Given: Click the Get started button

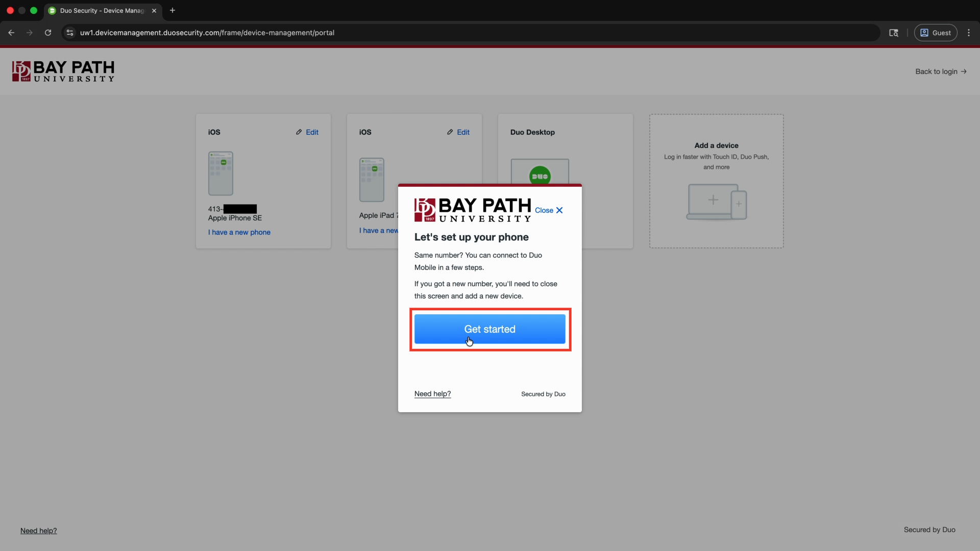Looking at the screenshot, I should 489,329.
